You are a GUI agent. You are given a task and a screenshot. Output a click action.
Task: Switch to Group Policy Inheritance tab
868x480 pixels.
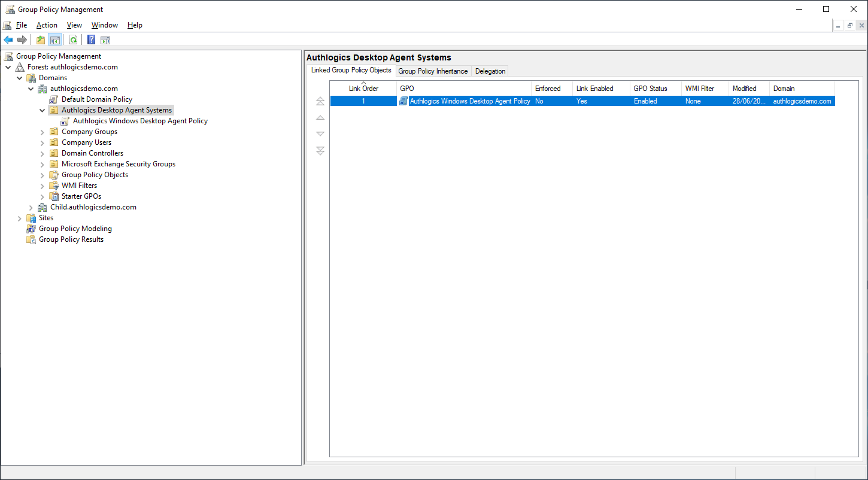[x=433, y=71]
